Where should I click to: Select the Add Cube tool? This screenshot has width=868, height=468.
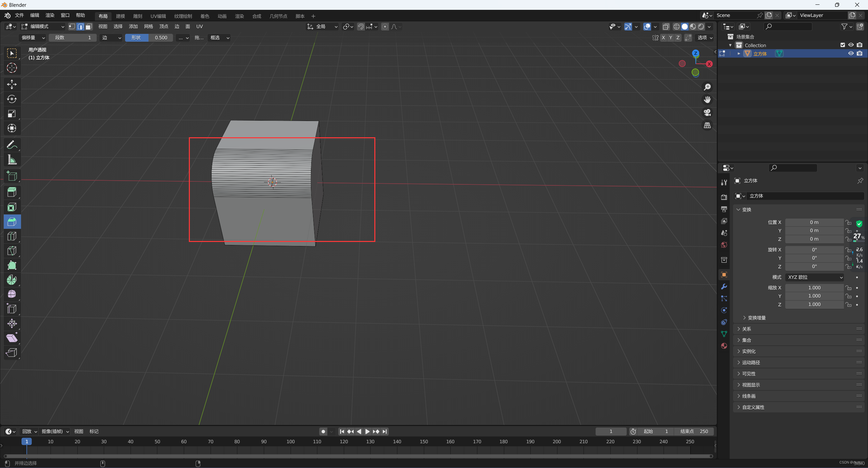click(12, 176)
